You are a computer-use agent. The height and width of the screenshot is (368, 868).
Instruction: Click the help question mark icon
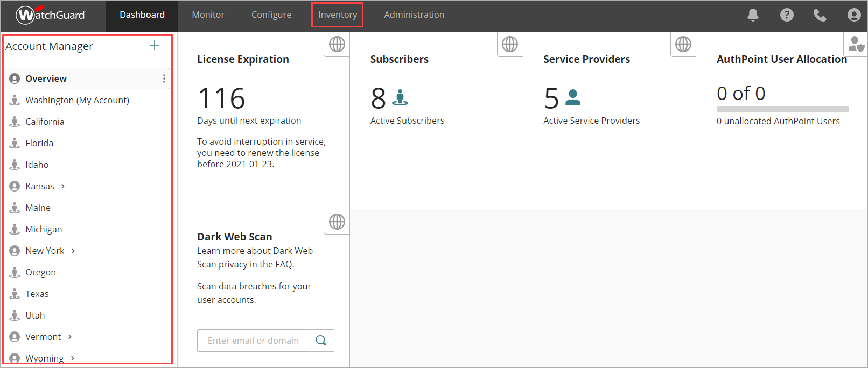pos(787,15)
